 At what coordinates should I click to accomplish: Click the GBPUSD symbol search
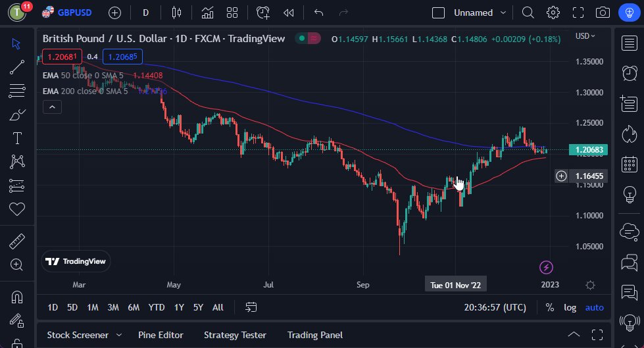69,12
